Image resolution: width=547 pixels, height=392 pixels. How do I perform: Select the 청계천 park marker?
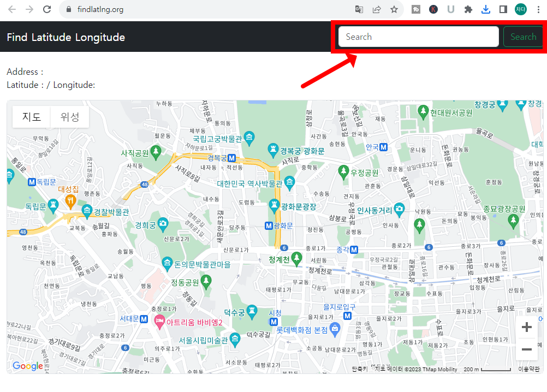pyautogui.click(x=297, y=259)
